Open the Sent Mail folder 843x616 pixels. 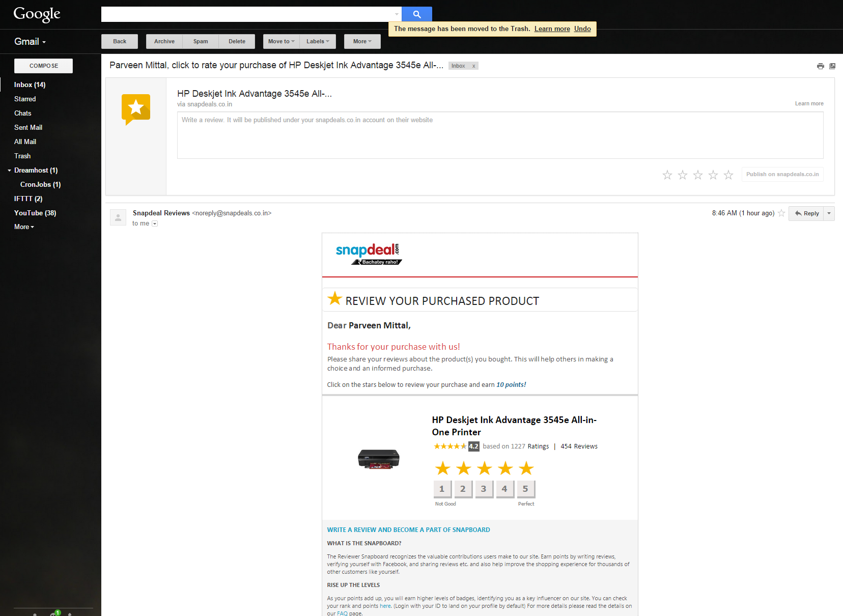(28, 128)
